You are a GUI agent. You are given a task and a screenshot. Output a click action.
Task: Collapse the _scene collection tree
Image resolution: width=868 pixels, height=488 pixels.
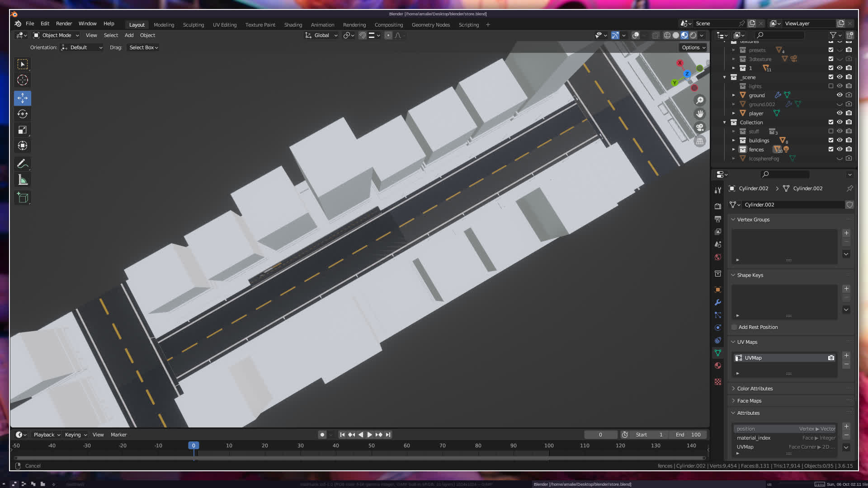pos(725,77)
